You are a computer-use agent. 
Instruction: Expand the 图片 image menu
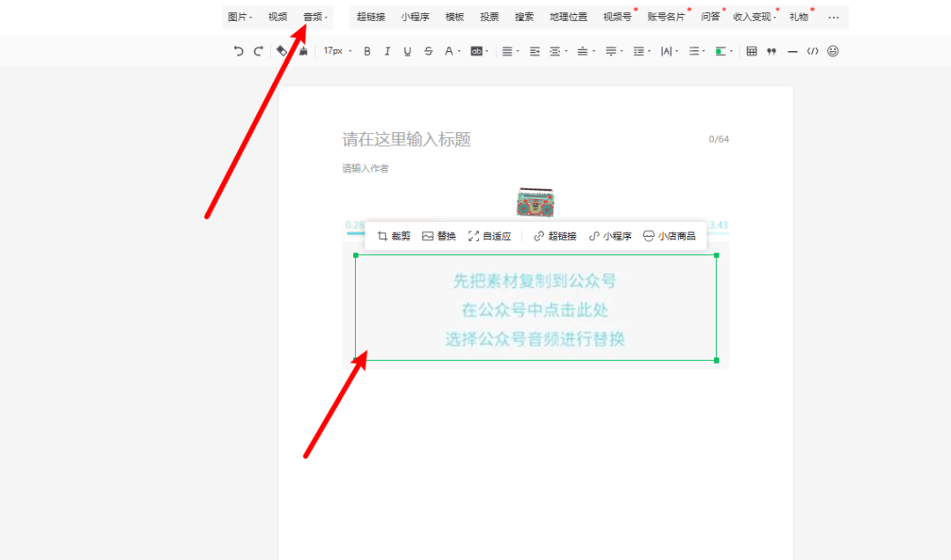tap(239, 17)
